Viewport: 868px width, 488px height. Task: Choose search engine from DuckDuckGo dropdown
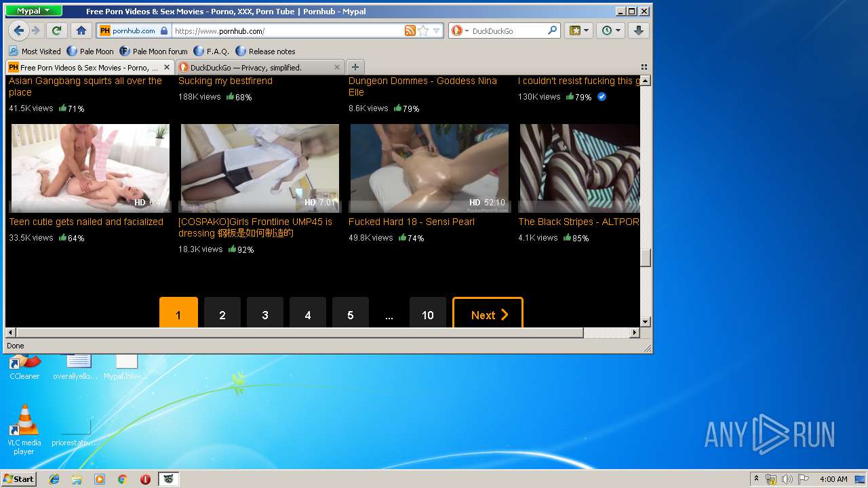click(459, 30)
